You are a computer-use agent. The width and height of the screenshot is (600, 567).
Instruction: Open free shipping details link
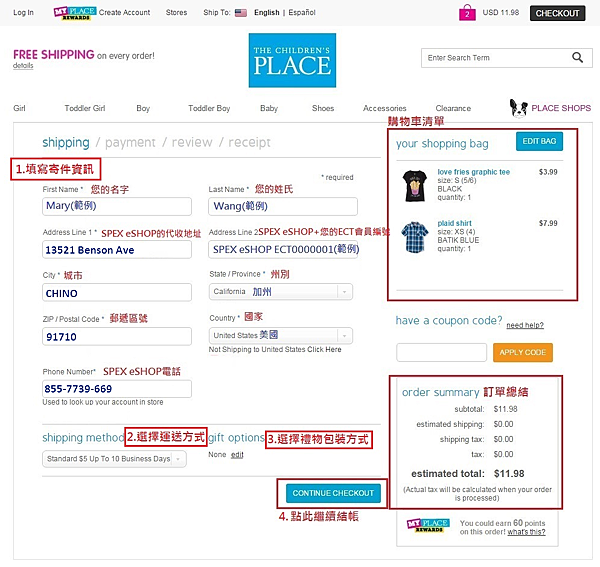pyautogui.click(x=23, y=65)
